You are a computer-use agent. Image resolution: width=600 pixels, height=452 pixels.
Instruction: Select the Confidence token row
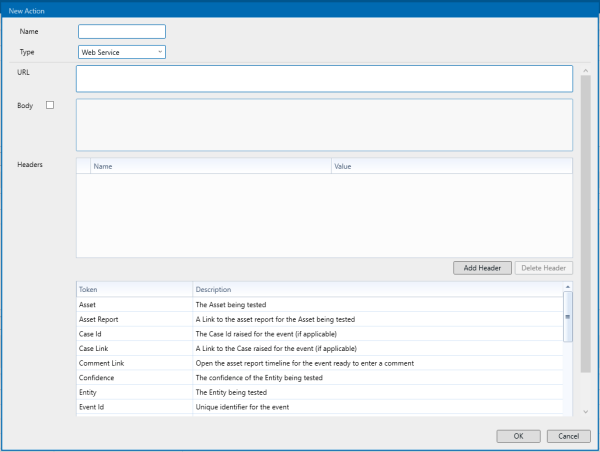[134, 377]
